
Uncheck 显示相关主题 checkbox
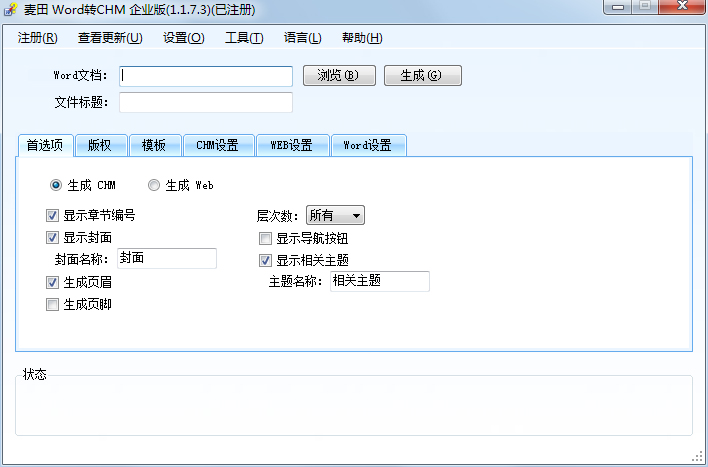[x=266, y=261]
